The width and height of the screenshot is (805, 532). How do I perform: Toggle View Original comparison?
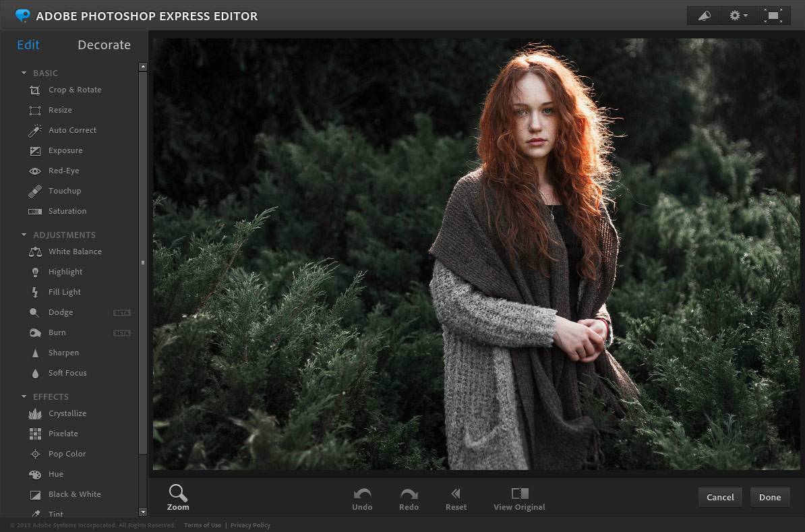click(x=520, y=499)
